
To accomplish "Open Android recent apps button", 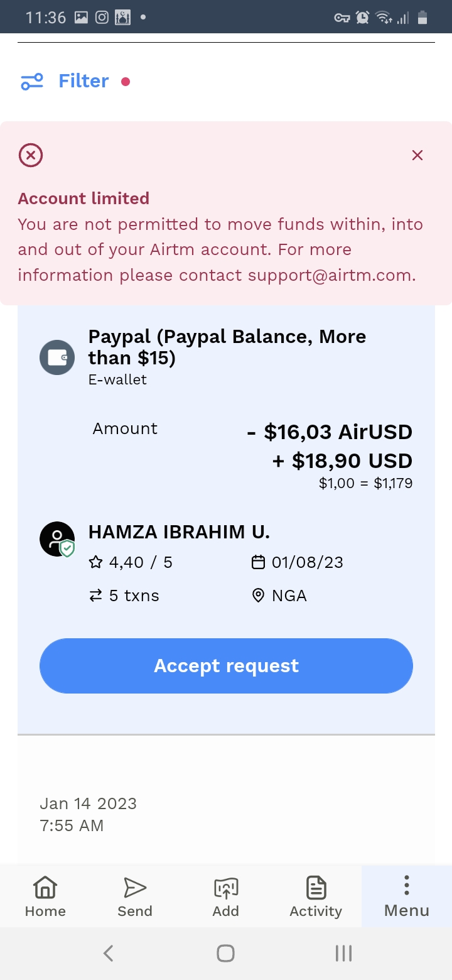I will [x=343, y=954].
